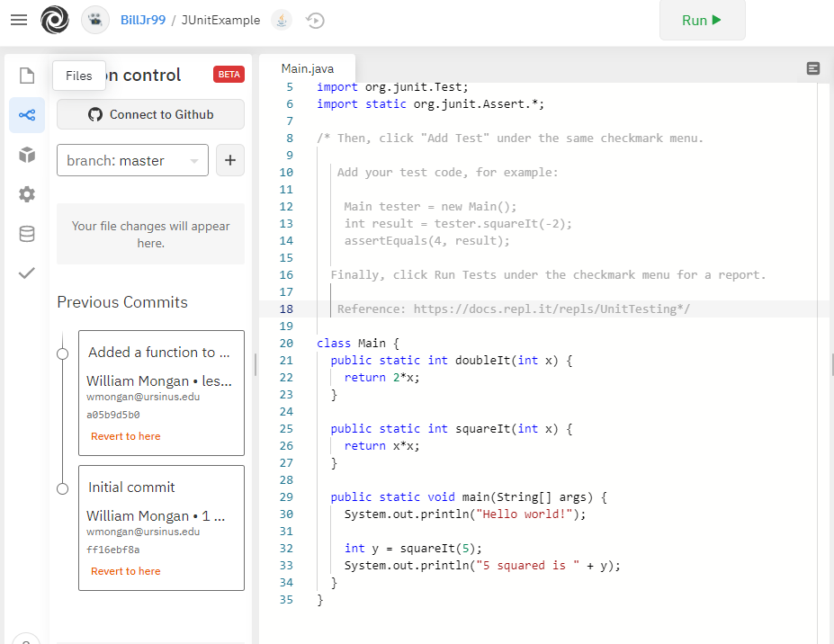Screen dimensions: 834x644
Task: Open the Database sidebar icon
Action: tap(27, 234)
